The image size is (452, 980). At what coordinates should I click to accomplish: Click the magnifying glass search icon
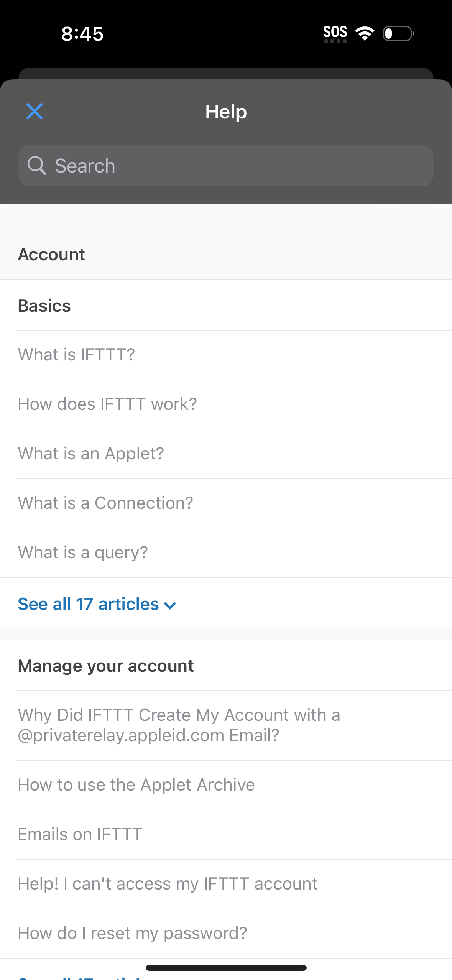(x=37, y=166)
